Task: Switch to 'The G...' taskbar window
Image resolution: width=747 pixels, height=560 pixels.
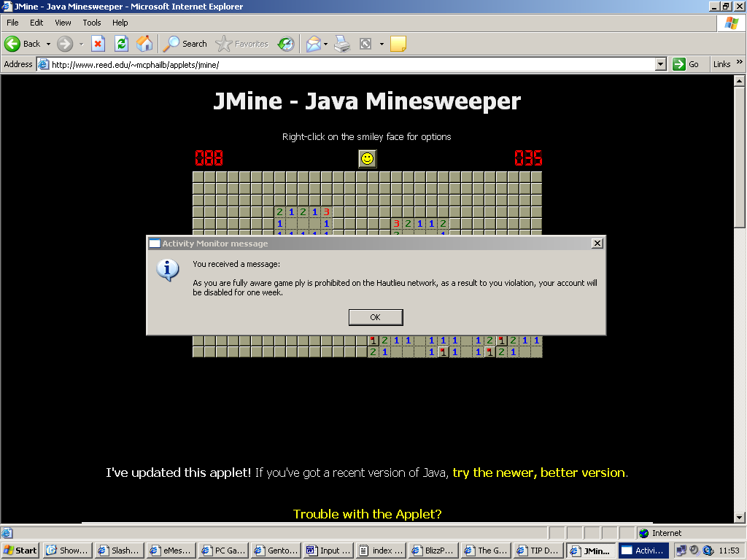Action: 485,551
